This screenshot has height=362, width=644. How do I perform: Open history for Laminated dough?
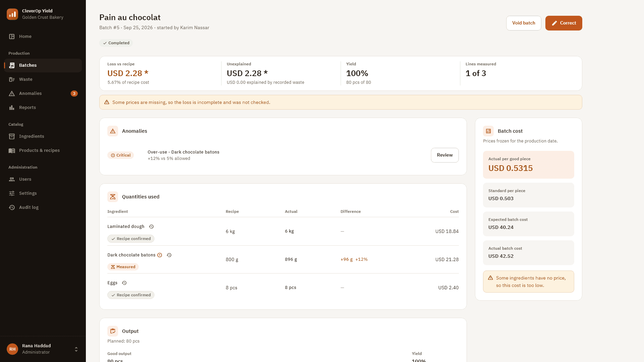151,227
